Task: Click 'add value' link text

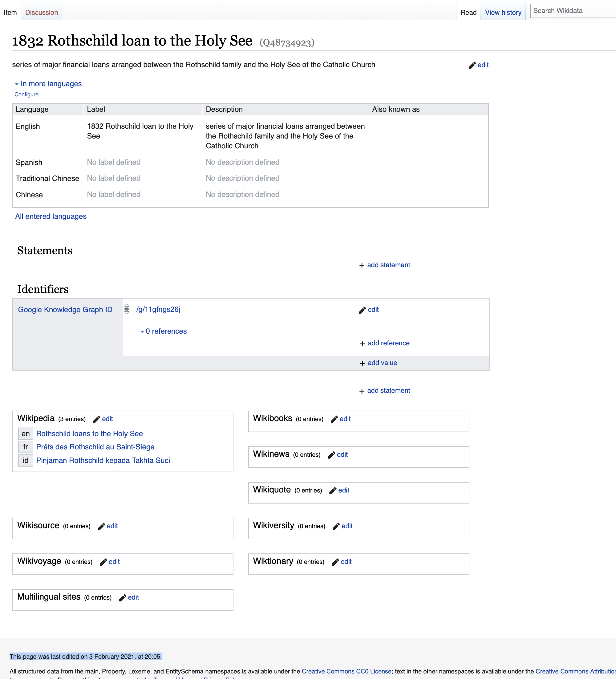Action: point(383,363)
